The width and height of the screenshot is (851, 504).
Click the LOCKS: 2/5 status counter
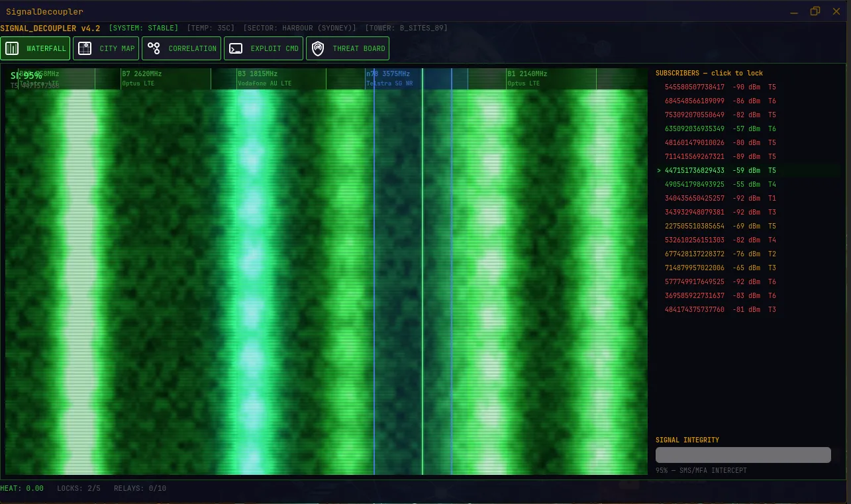[x=79, y=488]
